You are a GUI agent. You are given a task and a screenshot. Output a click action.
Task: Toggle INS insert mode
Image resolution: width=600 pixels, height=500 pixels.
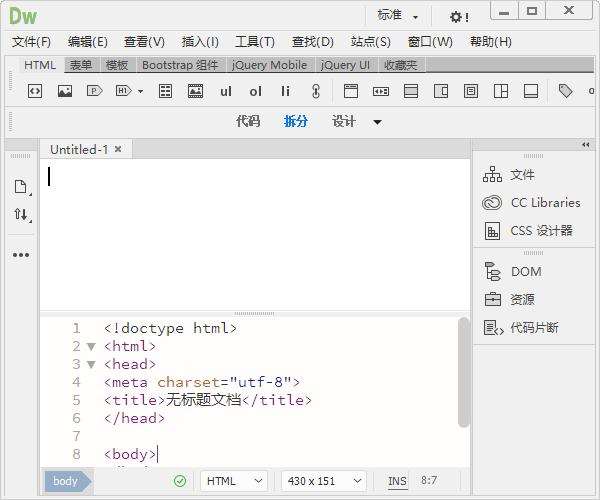coord(397,481)
